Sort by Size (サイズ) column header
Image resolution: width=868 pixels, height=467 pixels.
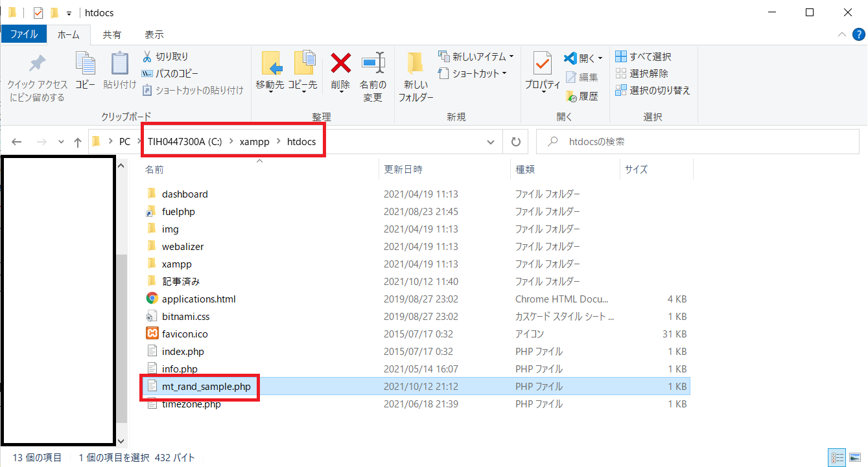coord(657,170)
